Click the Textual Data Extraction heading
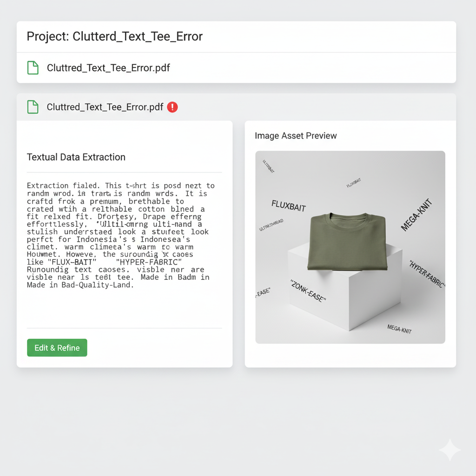 pos(76,157)
